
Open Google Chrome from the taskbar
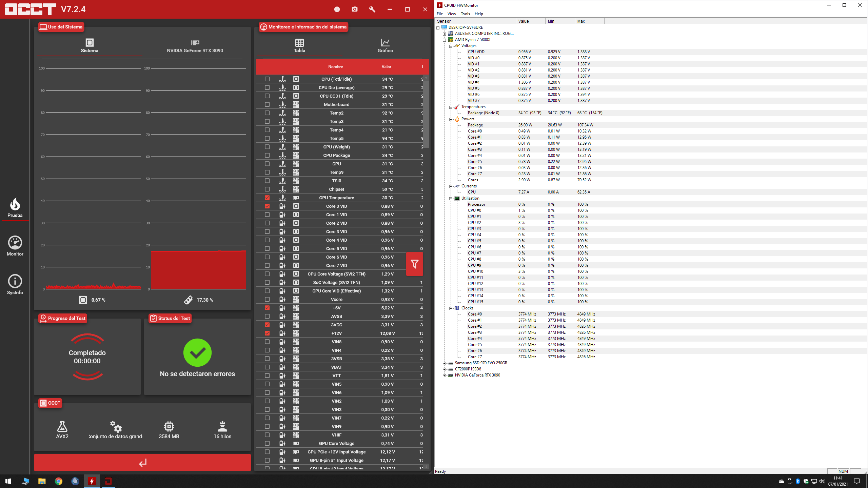[59, 481]
